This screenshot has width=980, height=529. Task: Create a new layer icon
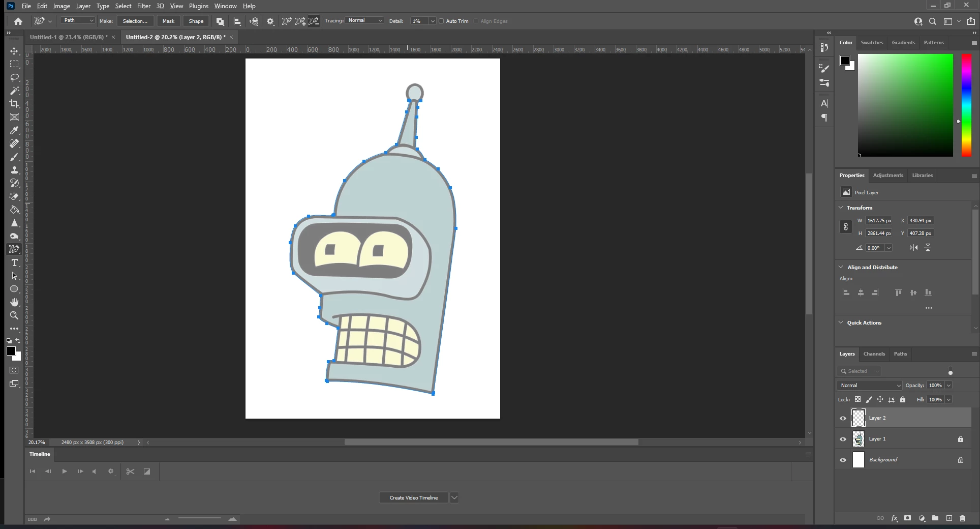(949, 518)
